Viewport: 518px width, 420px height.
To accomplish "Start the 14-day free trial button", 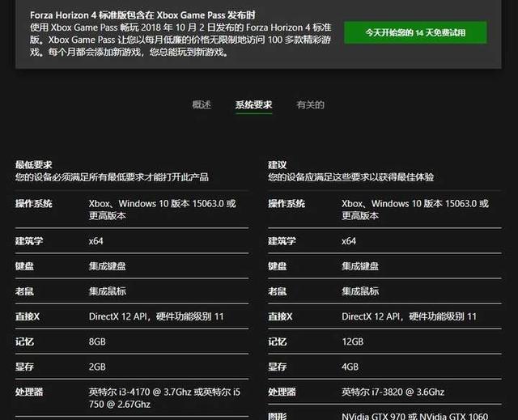I will (415, 32).
